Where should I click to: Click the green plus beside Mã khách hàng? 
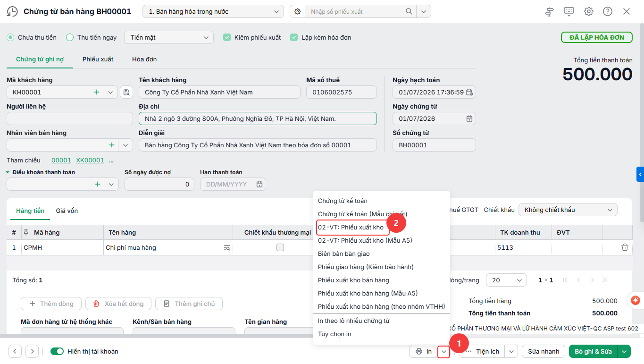97,92
